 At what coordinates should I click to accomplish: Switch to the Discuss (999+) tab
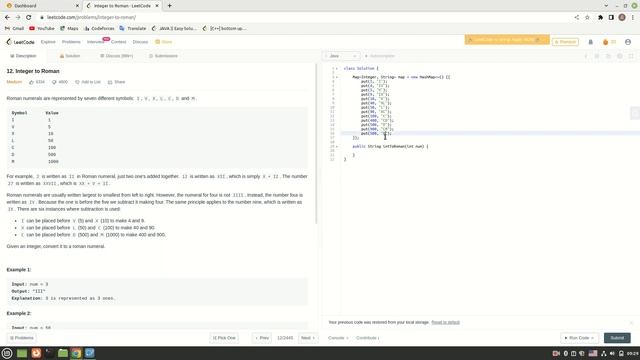click(117, 56)
